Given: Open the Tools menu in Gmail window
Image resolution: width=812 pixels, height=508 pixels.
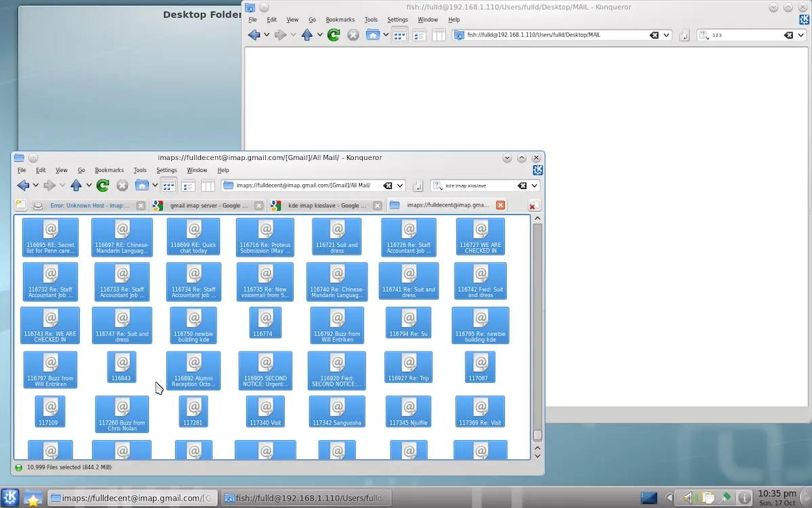Looking at the screenshot, I should coord(140,170).
